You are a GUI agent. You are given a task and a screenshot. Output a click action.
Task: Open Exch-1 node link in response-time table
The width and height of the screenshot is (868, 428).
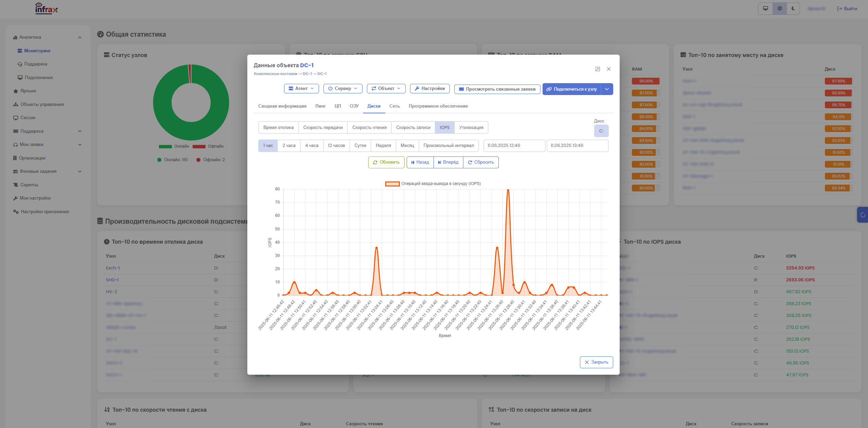point(113,268)
